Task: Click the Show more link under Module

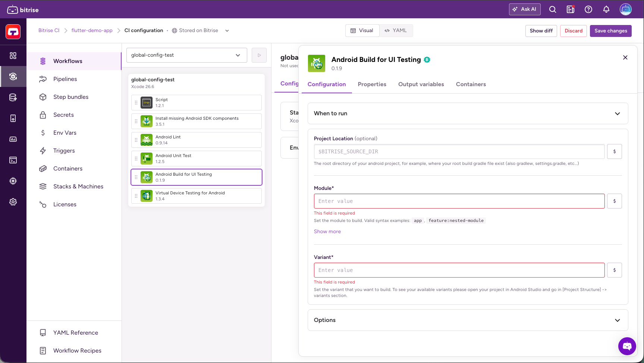Action: [327, 232]
